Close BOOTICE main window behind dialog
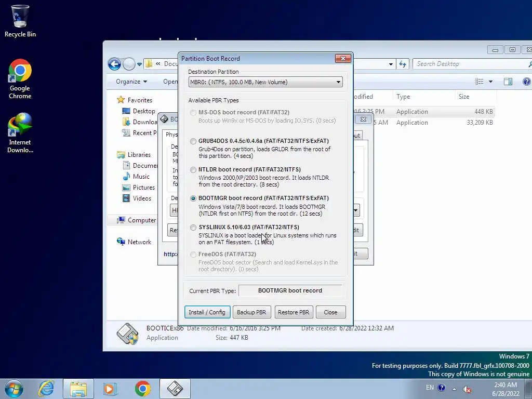This screenshot has height=399, width=532. coord(363,119)
